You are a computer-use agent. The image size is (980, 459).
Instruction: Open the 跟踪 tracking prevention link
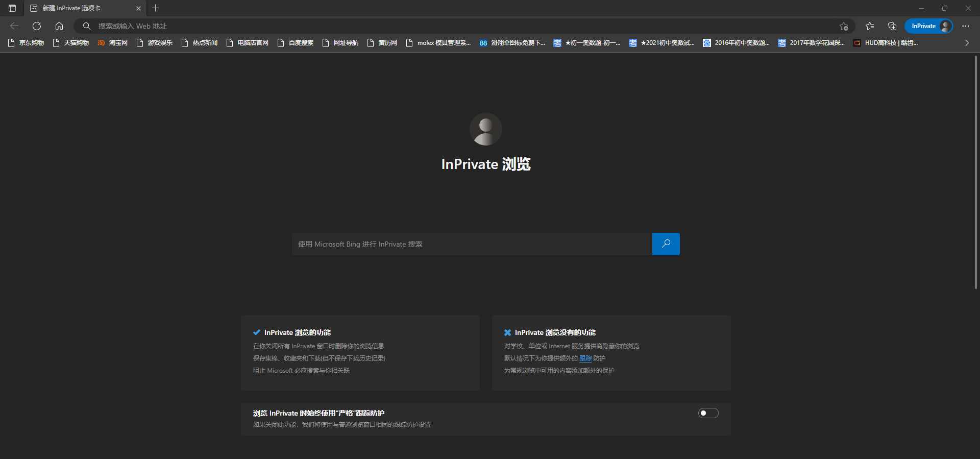click(585, 358)
